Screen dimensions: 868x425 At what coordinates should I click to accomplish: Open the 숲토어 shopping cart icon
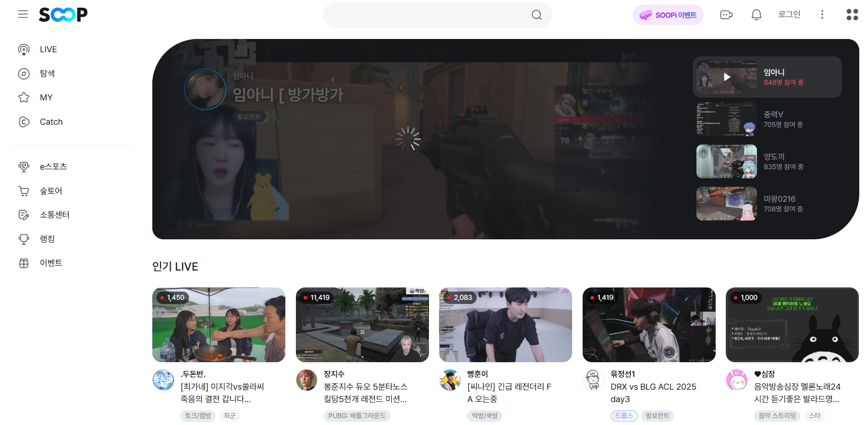click(24, 191)
